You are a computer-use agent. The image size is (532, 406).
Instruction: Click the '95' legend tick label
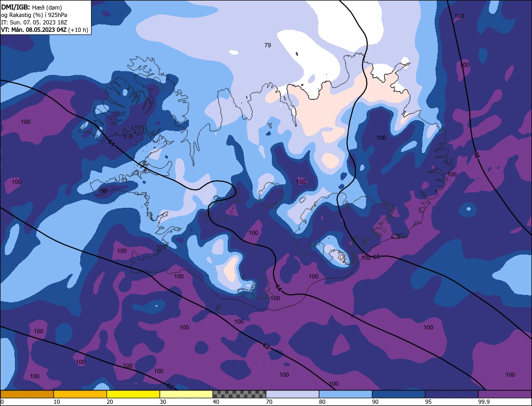pyautogui.click(x=428, y=402)
